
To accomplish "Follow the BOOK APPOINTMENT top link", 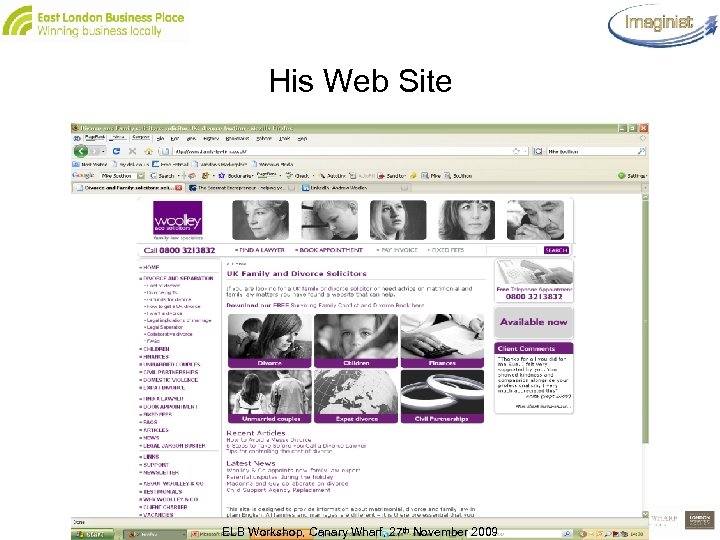I will (329, 250).
